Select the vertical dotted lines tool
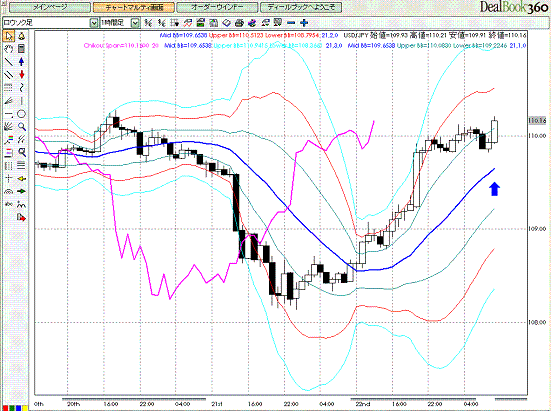551x411 pixels. (9, 166)
